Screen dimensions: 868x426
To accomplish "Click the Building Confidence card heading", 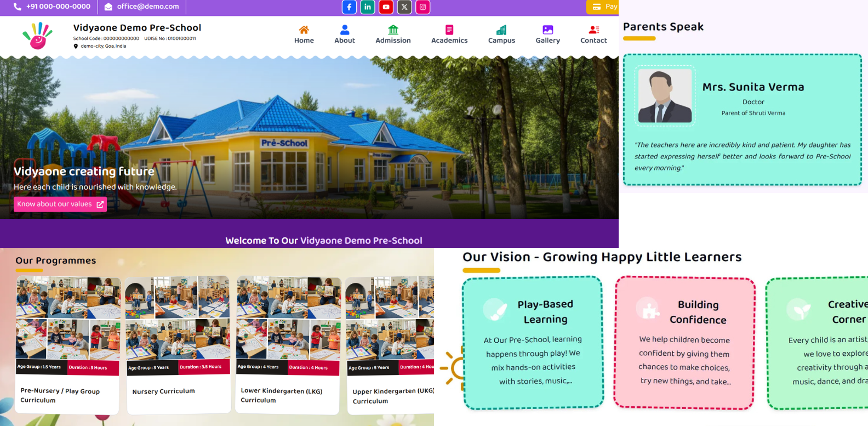I will [698, 312].
